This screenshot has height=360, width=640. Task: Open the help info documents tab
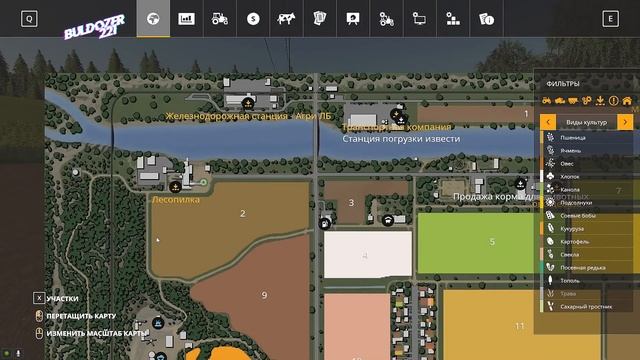486,19
